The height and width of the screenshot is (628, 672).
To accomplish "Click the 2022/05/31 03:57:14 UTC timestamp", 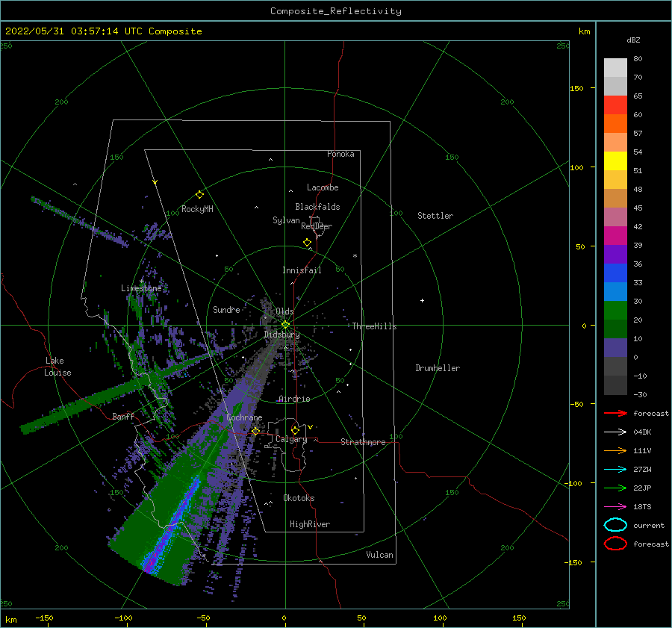I will pos(104,31).
